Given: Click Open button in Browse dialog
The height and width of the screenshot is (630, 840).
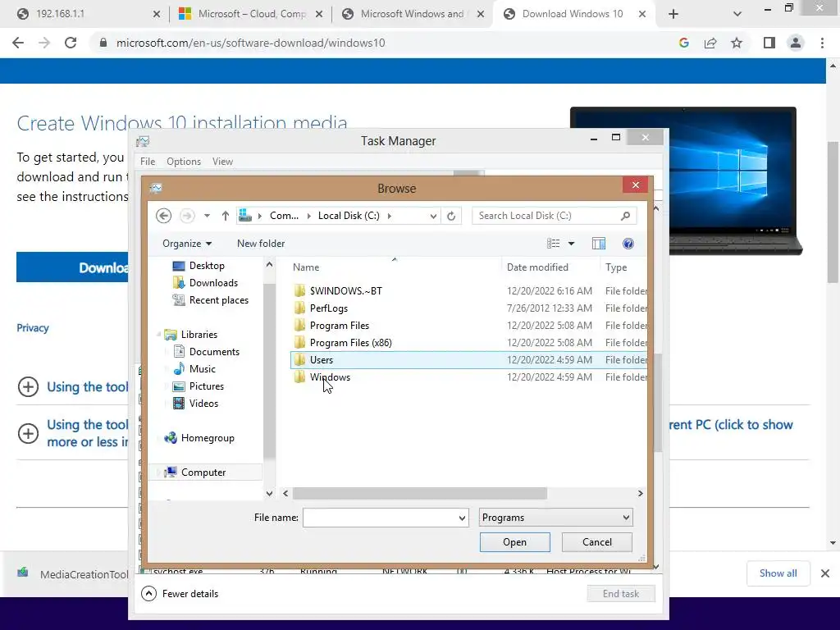Looking at the screenshot, I should pyautogui.click(x=515, y=542).
